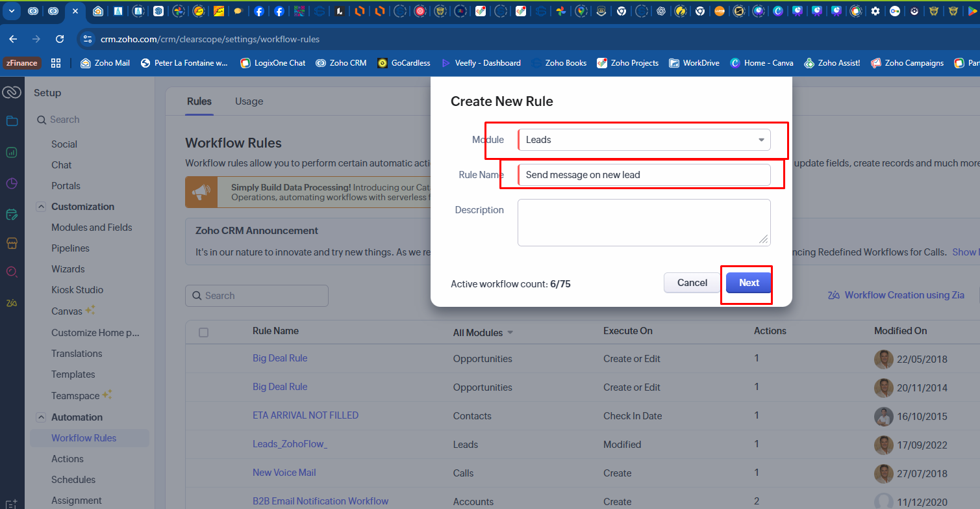Open the WorkDrive bookmark
The height and width of the screenshot is (509, 980).
click(x=694, y=63)
